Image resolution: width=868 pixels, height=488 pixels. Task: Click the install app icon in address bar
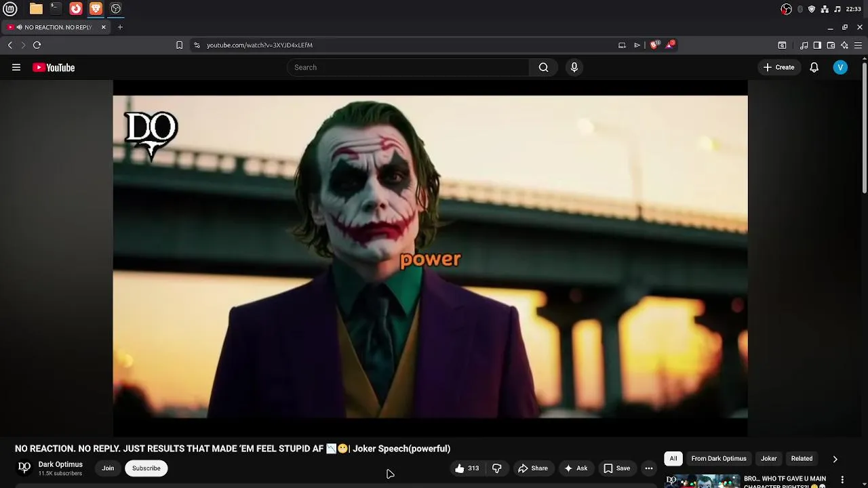(x=622, y=45)
